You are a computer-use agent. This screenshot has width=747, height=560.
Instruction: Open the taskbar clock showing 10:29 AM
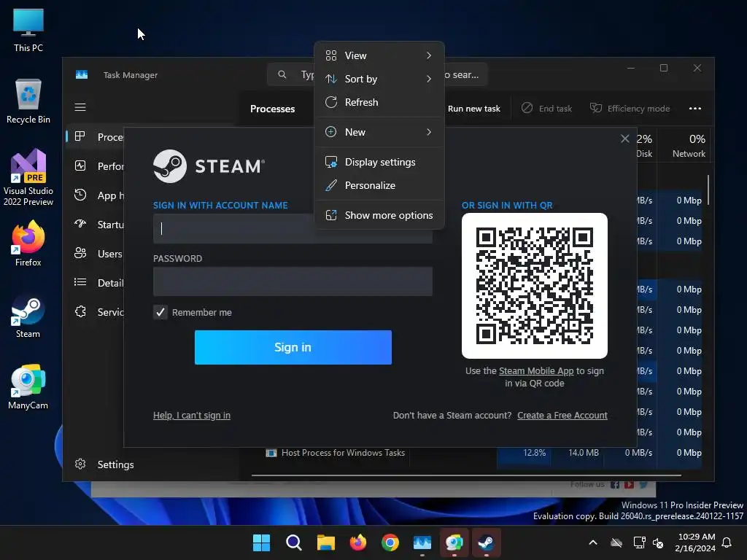695,542
